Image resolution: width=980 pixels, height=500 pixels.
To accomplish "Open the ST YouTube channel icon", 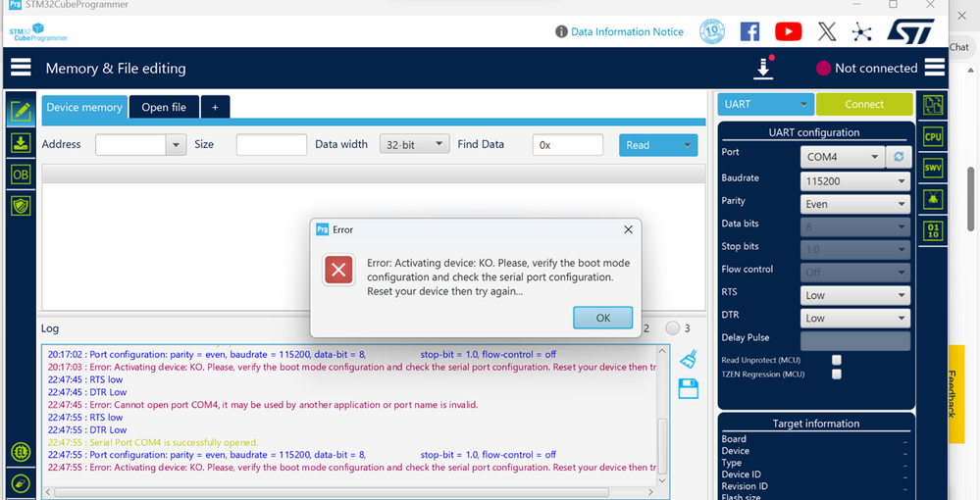I will point(788,31).
